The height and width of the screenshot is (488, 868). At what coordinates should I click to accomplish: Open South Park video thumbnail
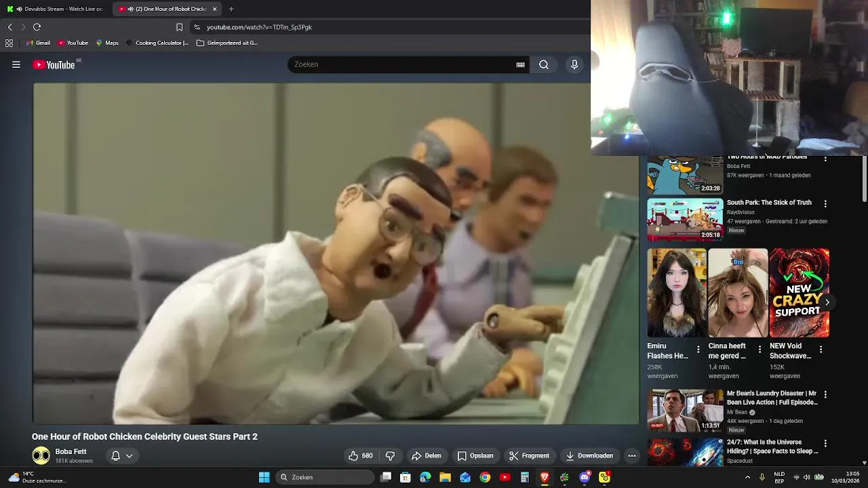[x=685, y=220]
